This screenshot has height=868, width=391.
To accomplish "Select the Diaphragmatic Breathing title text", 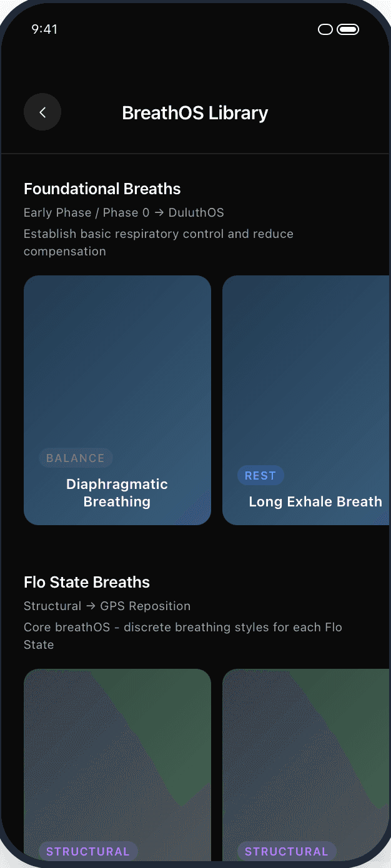I will click(x=117, y=493).
